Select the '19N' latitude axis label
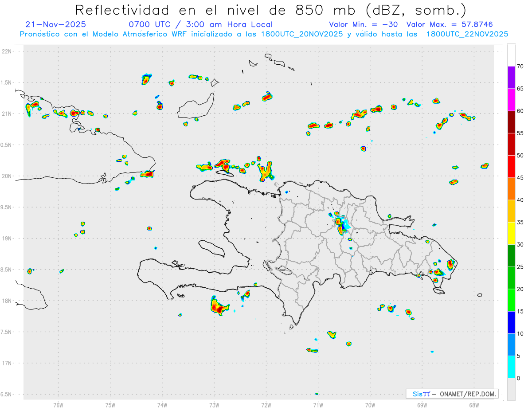This screenshot has width=532, height=411. (7, 239)
